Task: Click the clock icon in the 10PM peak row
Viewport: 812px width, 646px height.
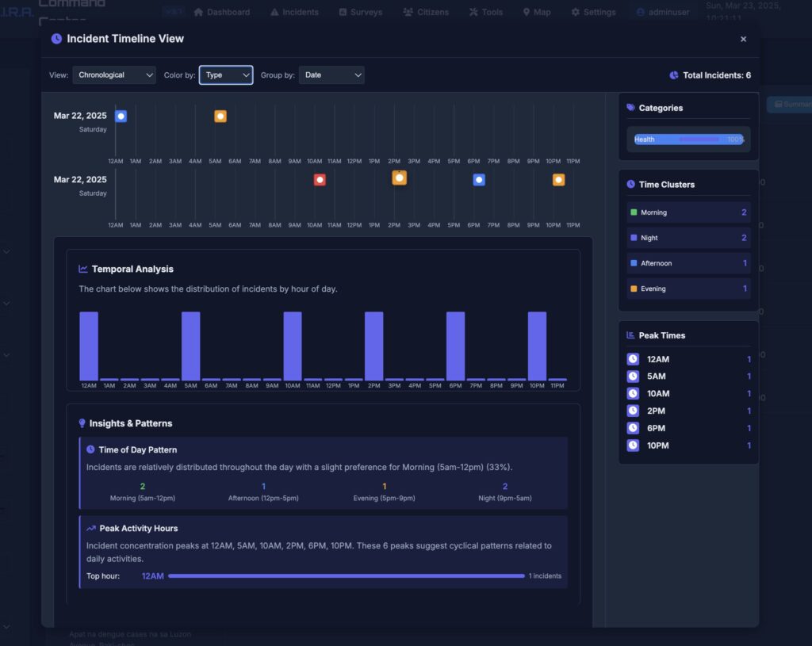Action: tap(633, 445)
